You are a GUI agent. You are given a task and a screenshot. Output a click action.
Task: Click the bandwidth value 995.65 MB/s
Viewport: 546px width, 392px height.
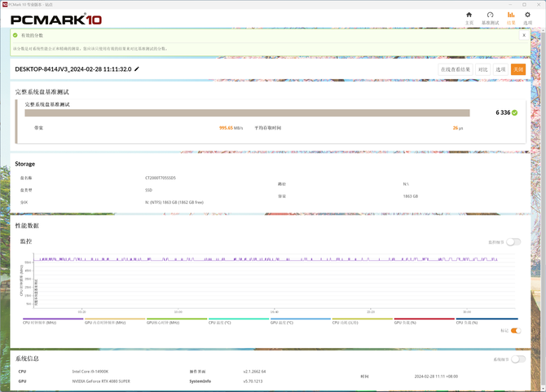pos(231,128)
